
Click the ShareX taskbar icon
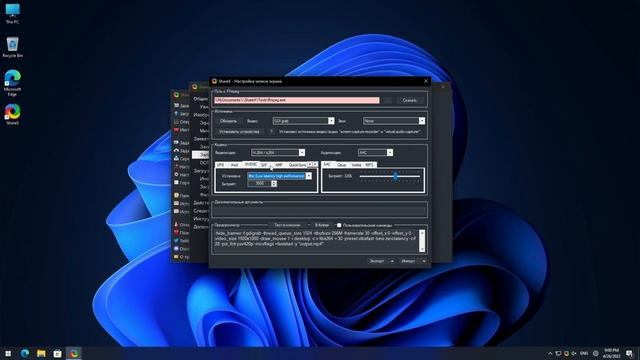click(74, 353)
